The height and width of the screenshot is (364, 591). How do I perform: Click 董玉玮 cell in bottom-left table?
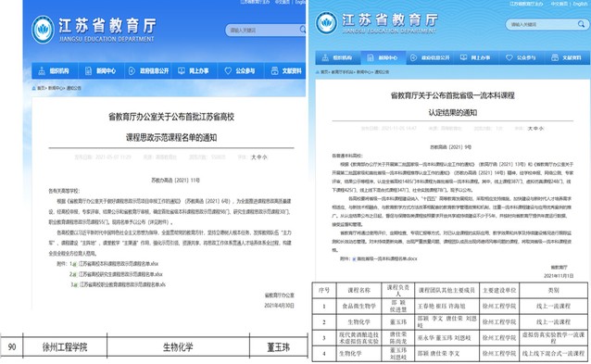tap(279, 347)
